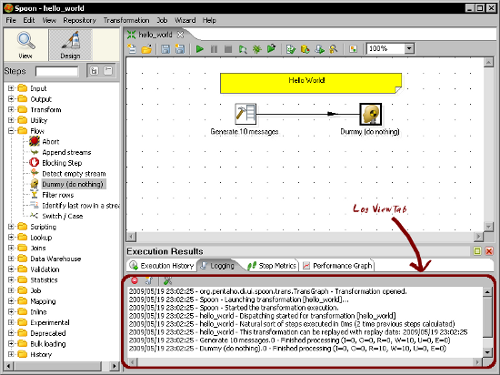The width and height of the screenshot is (500, 375).
Task: Focus the Steps search field
Action: [57, 71]
